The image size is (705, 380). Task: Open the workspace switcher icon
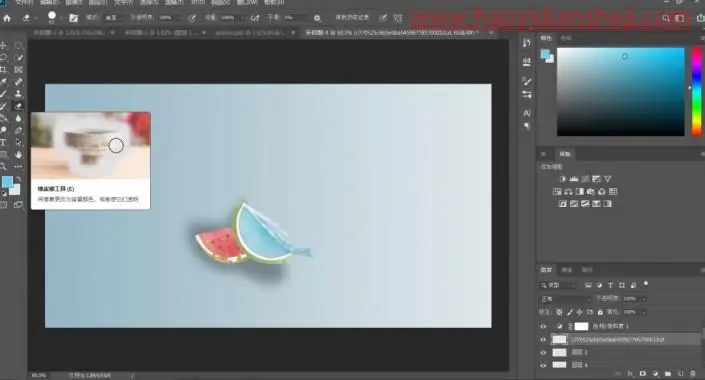pos(680,18)
